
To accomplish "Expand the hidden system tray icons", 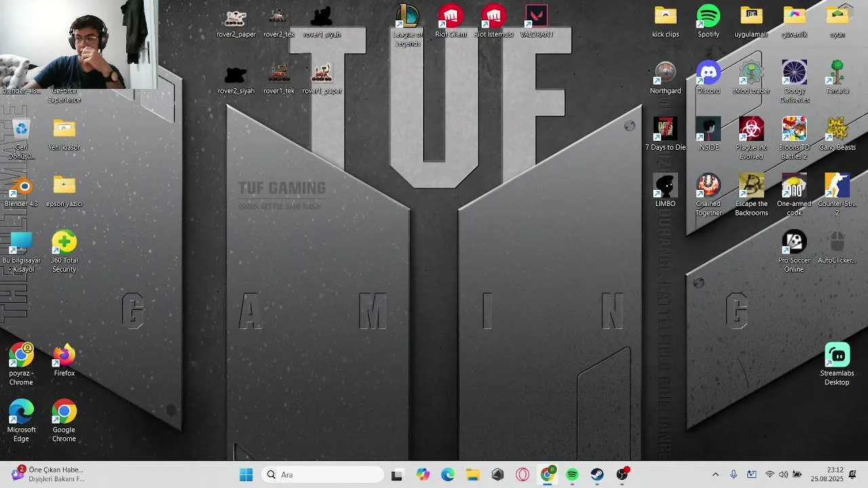I will point(715,474).
